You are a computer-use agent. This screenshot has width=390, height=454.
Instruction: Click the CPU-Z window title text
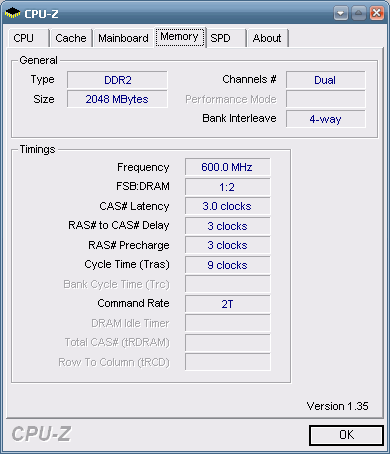coord(41,14)
